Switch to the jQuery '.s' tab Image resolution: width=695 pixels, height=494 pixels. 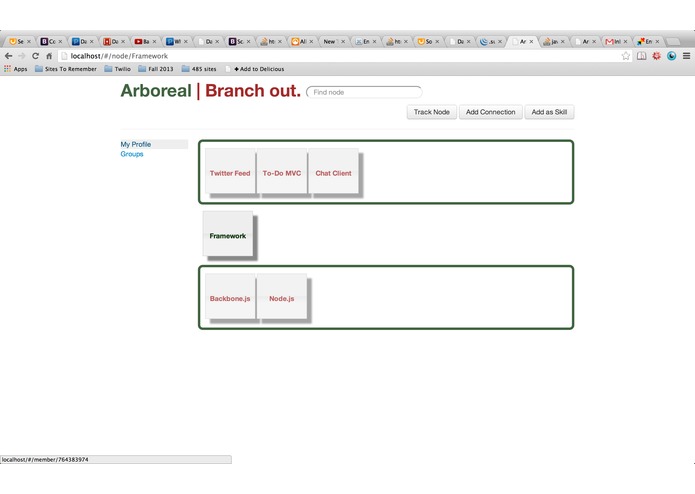coord(488,41)
